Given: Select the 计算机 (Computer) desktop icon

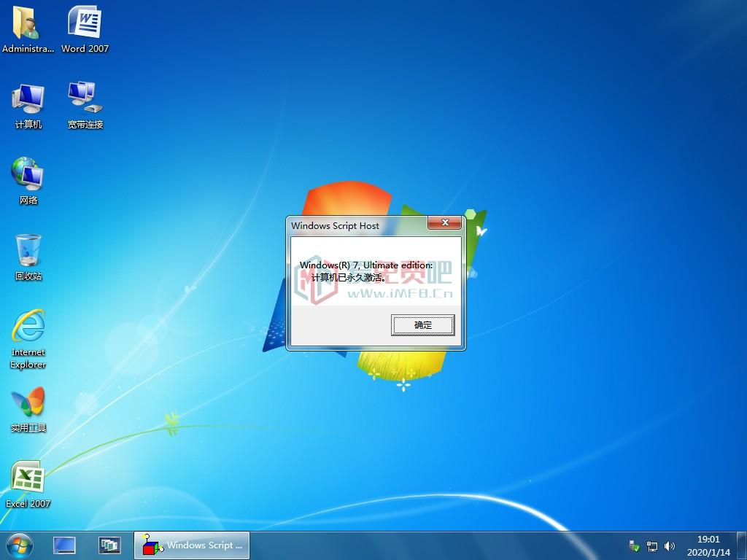Looking at the screenshot, I should (28, 106).
